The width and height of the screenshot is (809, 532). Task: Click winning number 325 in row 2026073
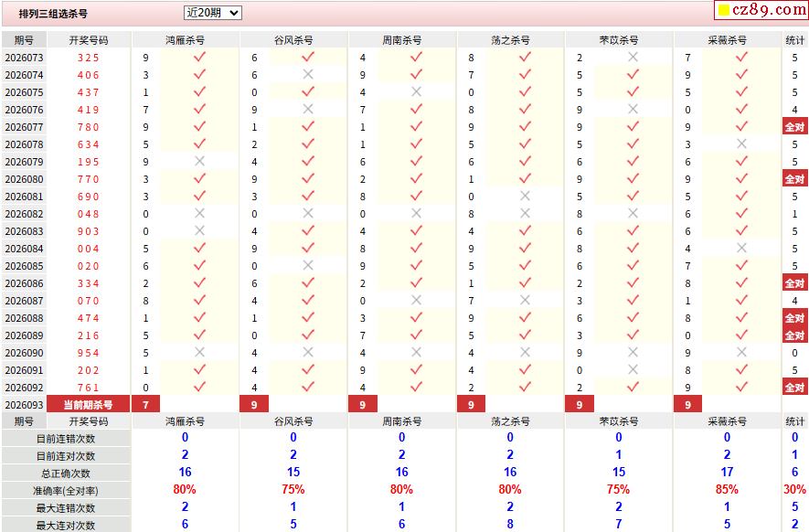(x=89, y=58)
